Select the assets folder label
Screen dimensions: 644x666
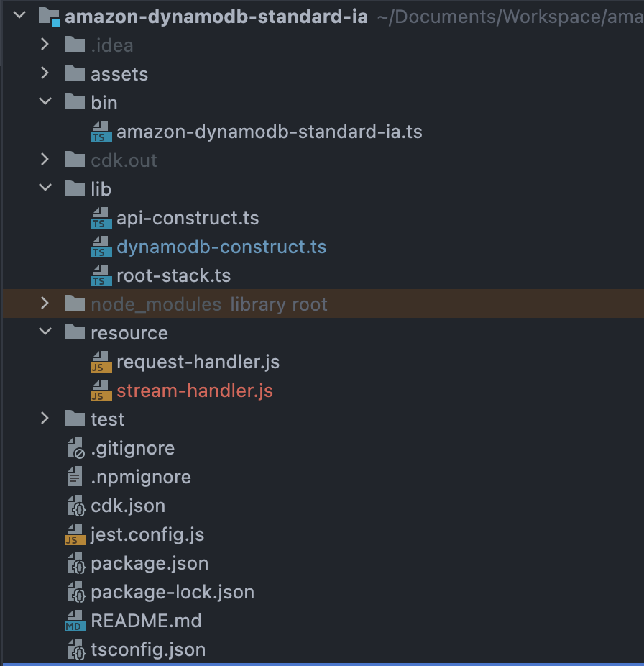[119, 74]
